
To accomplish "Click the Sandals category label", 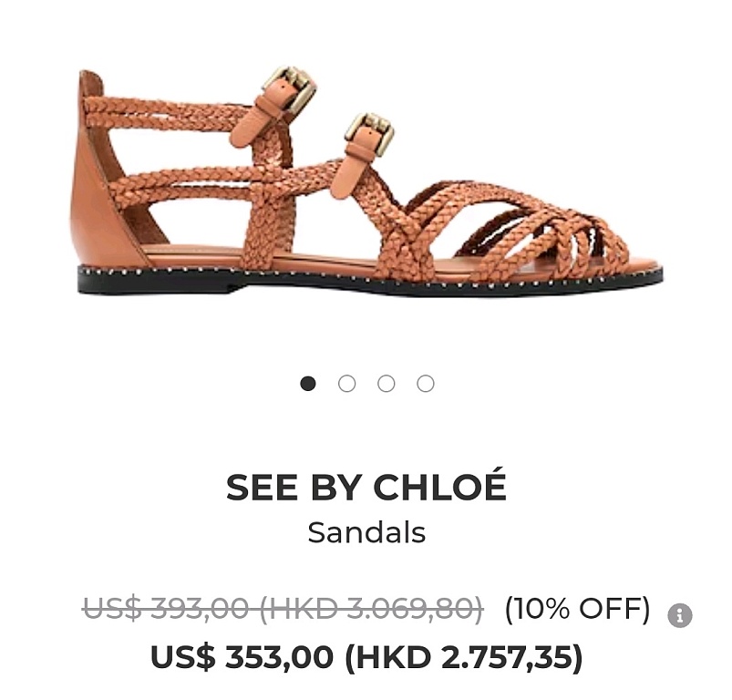I will [x=366, y=532].
